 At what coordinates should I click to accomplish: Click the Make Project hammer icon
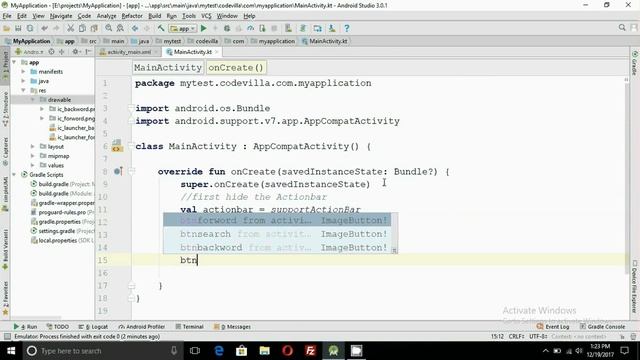161,29
